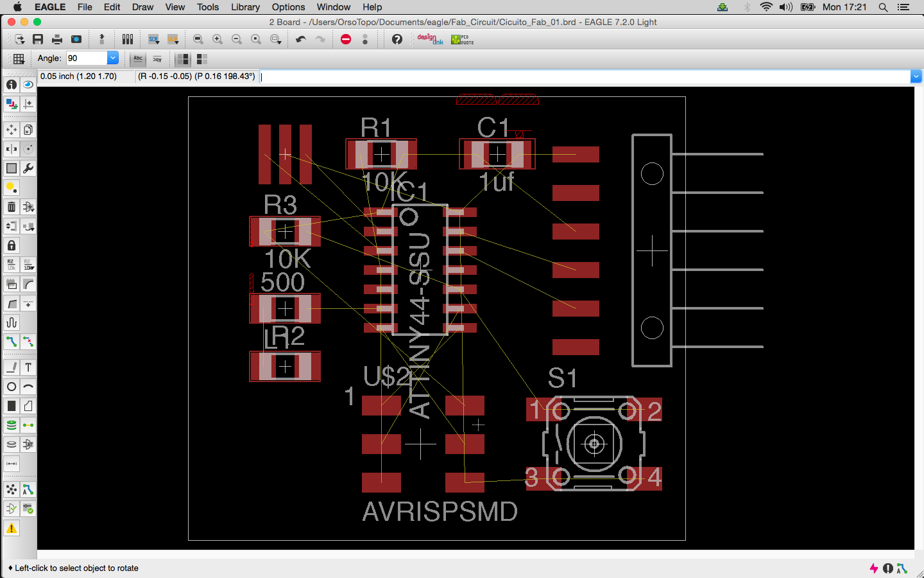The height and width of the screenshot is (578, 924).
Task: Click the designlink button
Action: [430, 39]
